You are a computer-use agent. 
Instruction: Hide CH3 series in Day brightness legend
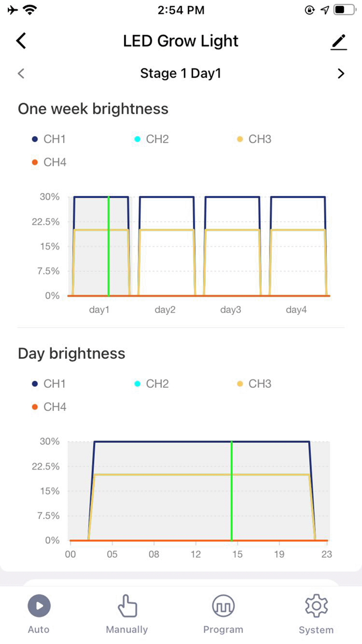254,384
